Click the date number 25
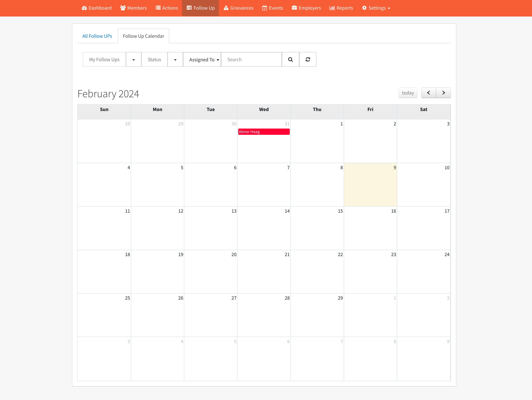 point(127,298)
